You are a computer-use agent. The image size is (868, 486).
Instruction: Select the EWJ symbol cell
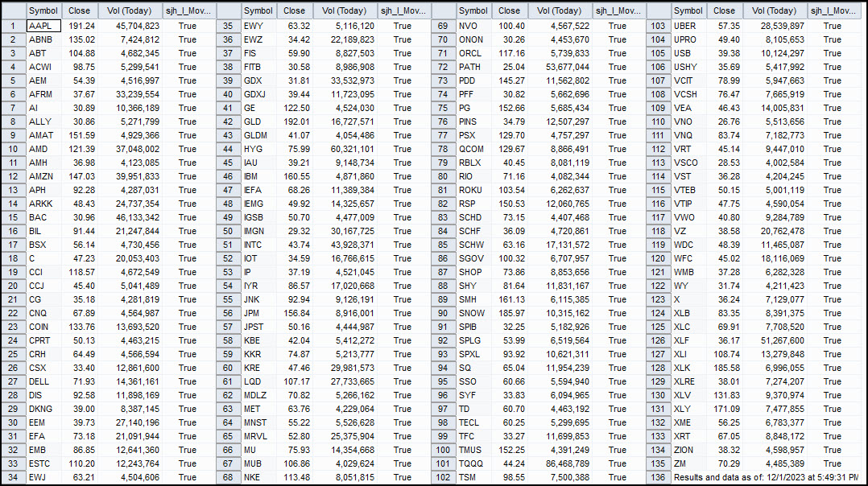43,477
